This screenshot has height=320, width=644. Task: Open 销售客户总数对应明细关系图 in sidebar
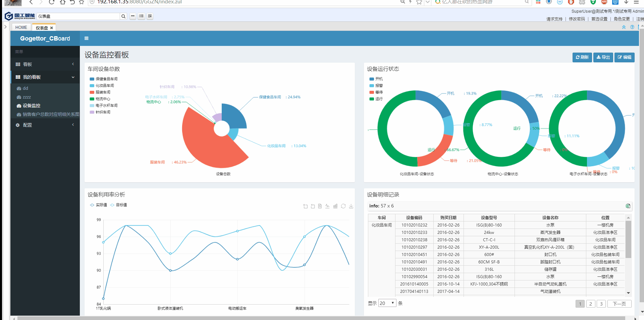point(51,115)
